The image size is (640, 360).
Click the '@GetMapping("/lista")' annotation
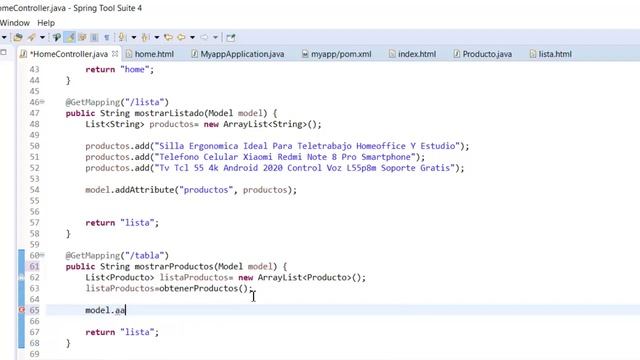[x=117, y=102]
